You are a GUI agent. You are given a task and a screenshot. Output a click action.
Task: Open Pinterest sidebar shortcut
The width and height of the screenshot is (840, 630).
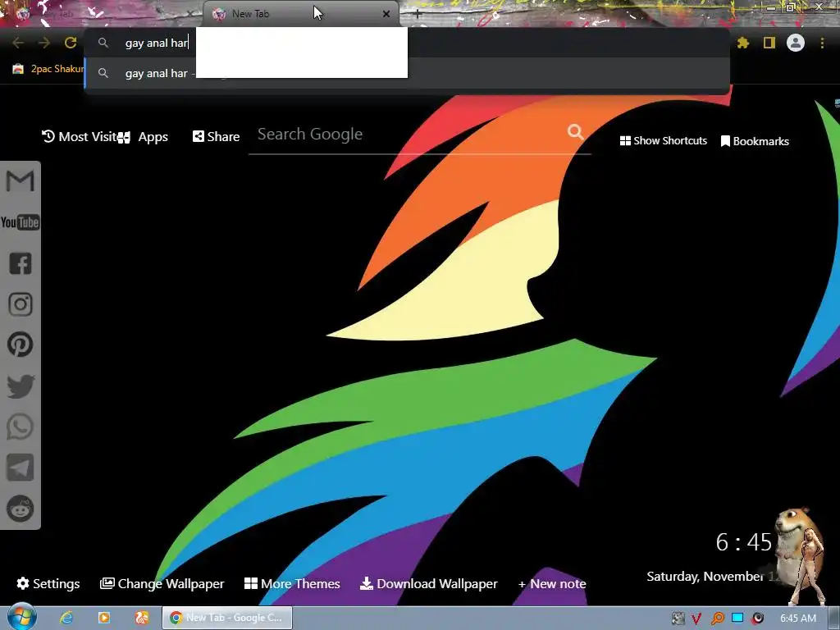(x=21, y=345)
